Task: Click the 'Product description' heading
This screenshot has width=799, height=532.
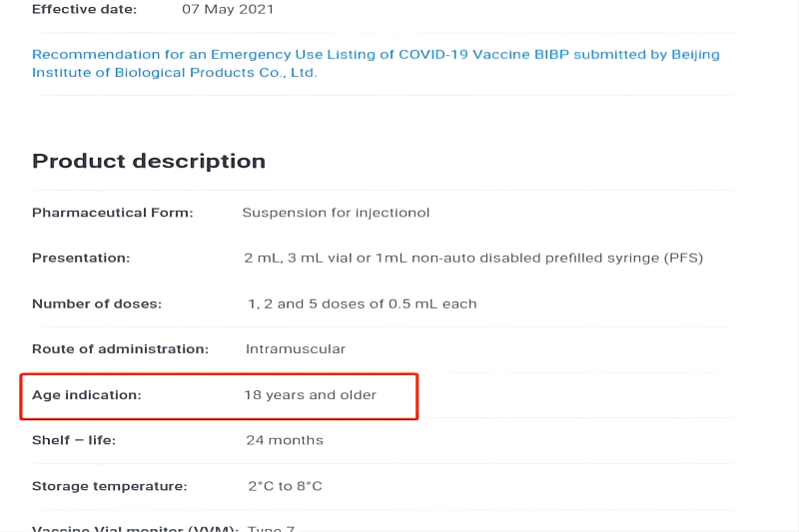Action: [149, 161]
